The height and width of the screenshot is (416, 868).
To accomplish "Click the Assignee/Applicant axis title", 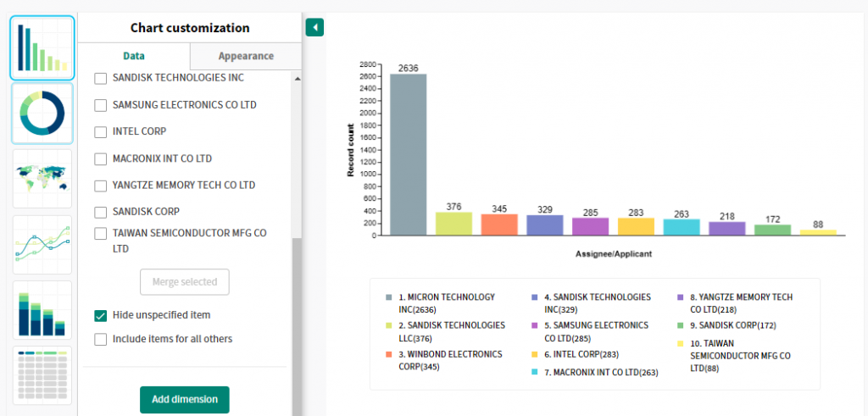I will [614, 254].
